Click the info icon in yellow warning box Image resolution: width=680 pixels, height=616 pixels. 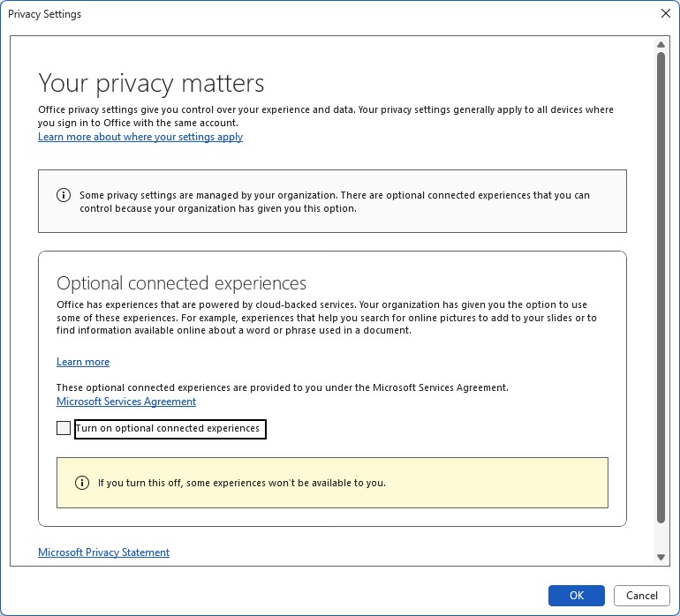[x=82, y=483]
